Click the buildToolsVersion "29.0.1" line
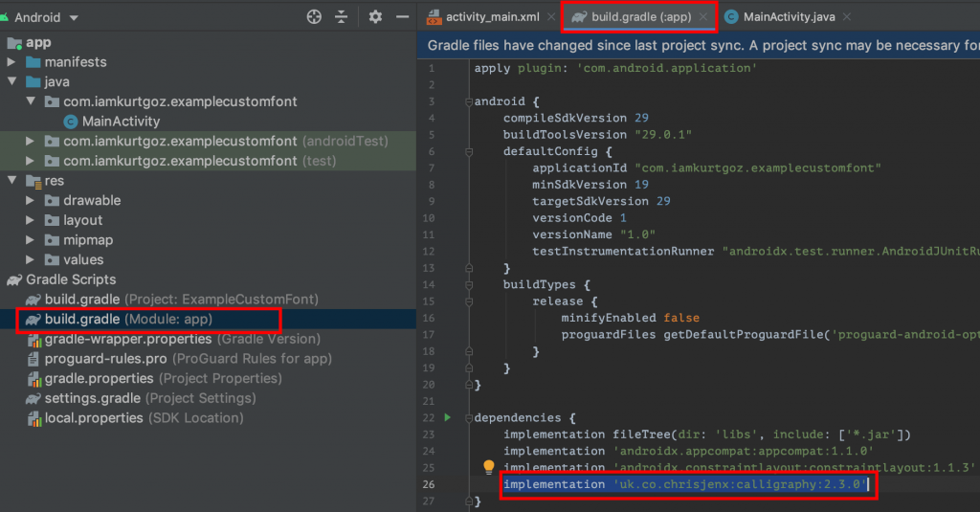Image resolution: width=980 pixels, height=512 pixels. [x=597, y=134]
